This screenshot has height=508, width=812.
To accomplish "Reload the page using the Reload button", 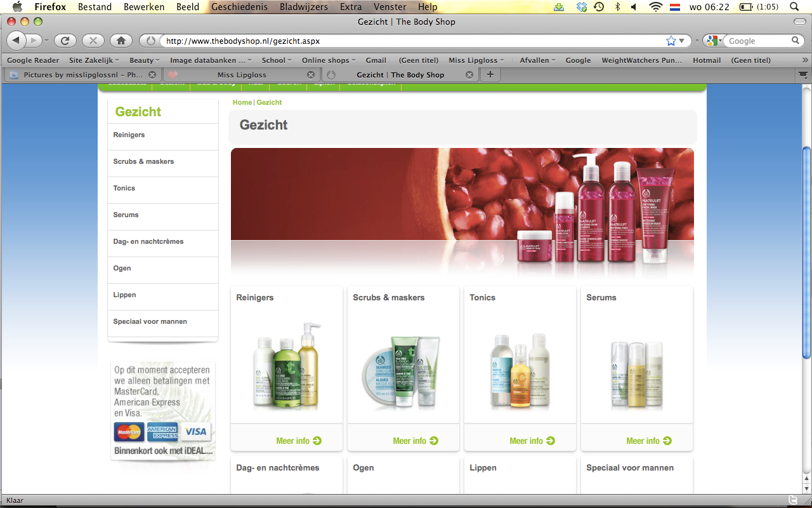I will [x=64, y=41].
